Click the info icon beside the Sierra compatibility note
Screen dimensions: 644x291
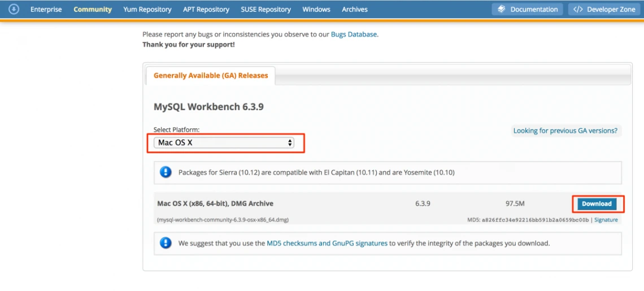coord(166,172)
